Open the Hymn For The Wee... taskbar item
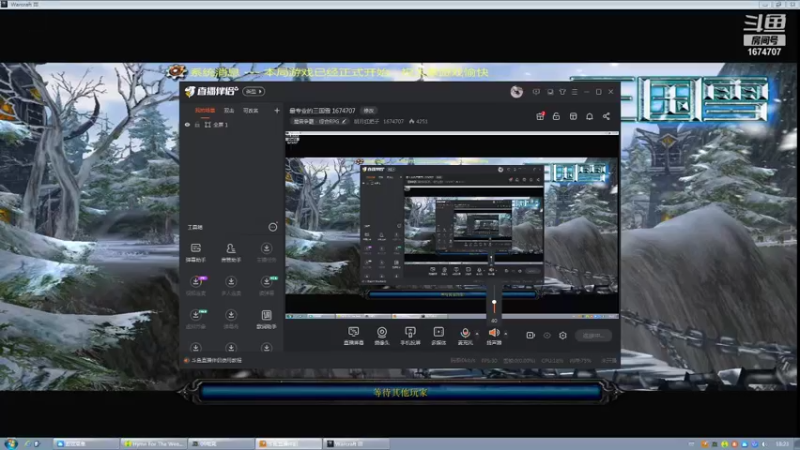The width and height of the screenshot is (800, 450). click(x=153, y=444)
